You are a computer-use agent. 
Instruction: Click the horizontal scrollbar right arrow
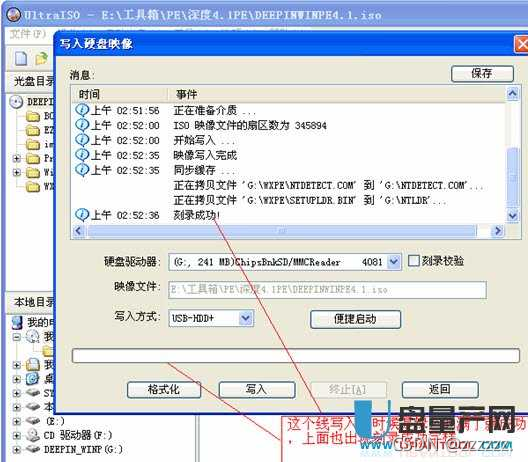point(497,231)
